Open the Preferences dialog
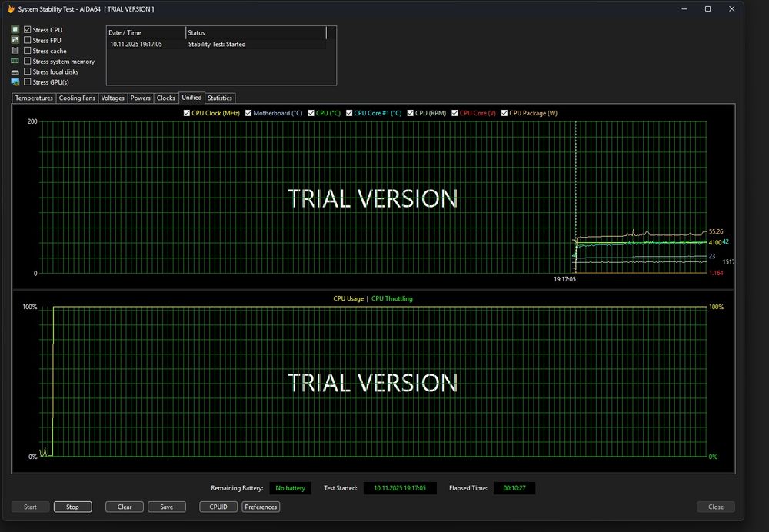This screenshot has width=769, height=532. (261, 507)
